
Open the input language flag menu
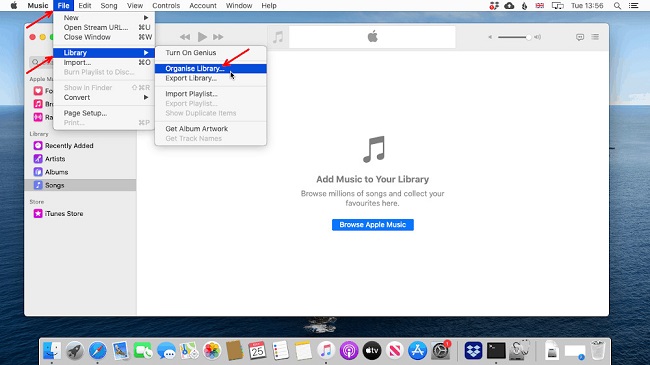[x=539, y=5]
